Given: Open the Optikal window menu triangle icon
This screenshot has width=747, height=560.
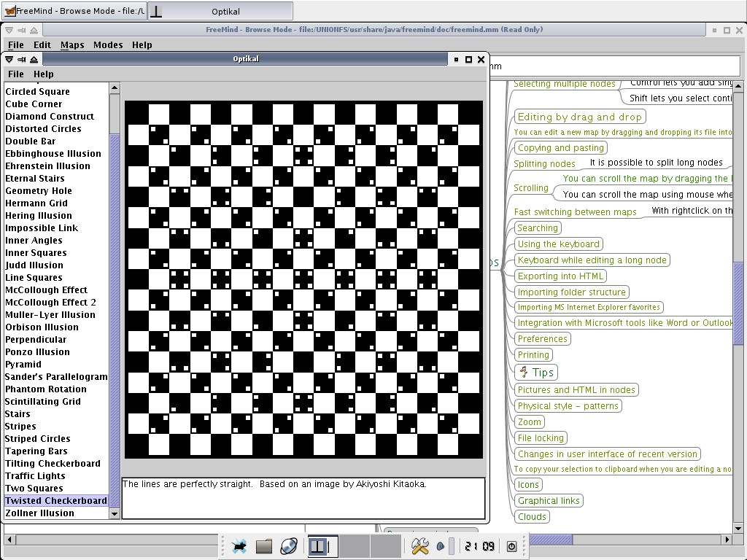Looking at the screenshot, I should [9, 60].
